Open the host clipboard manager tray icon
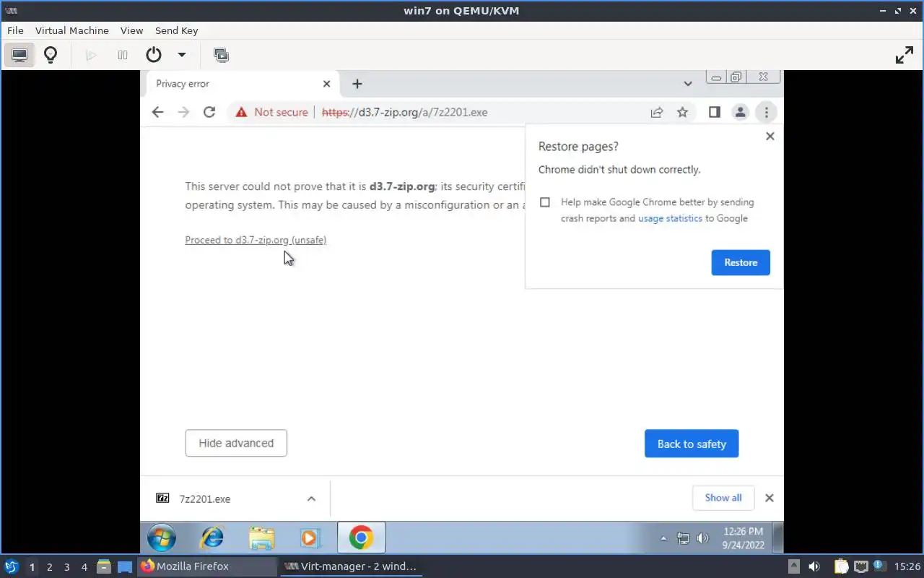 pyautogui.click(x=841, y=566)
